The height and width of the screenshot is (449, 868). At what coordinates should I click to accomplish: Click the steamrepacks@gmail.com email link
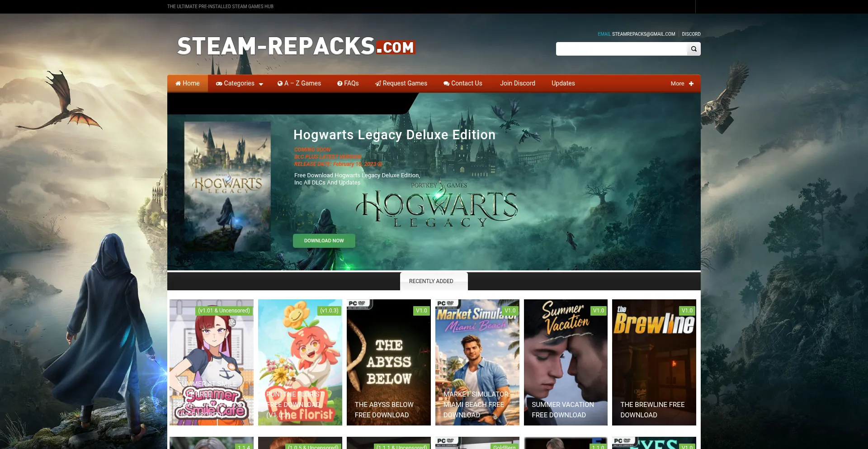[643, 34]
